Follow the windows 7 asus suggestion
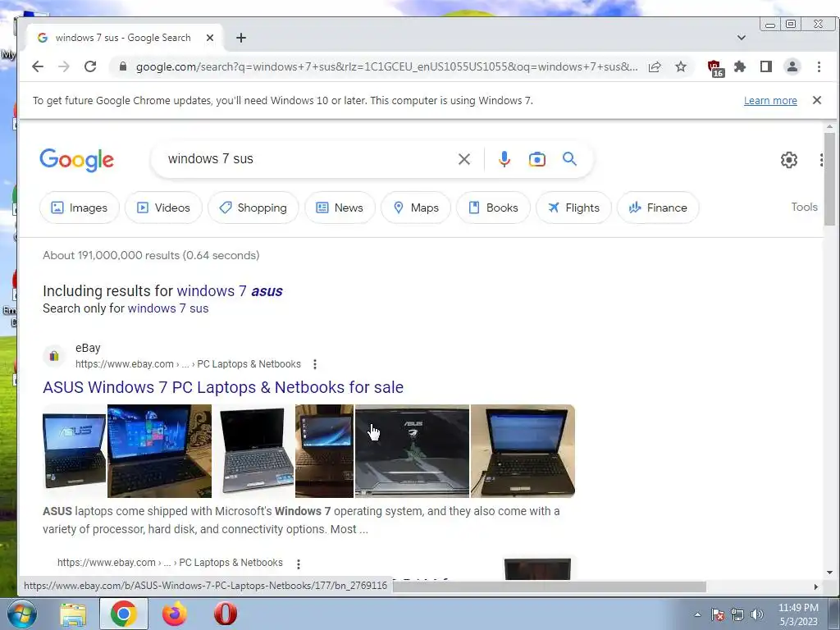840x630 pixels. [x=230, y=291]
